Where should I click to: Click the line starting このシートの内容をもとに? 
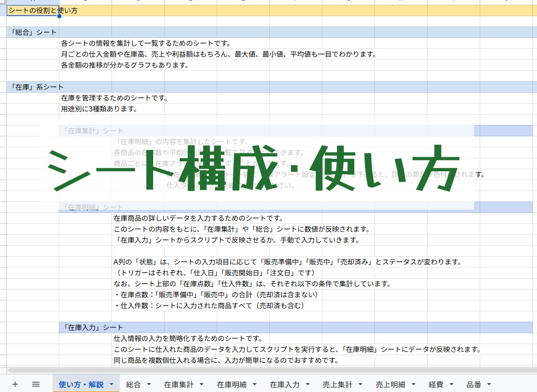(x=242, y=229)
